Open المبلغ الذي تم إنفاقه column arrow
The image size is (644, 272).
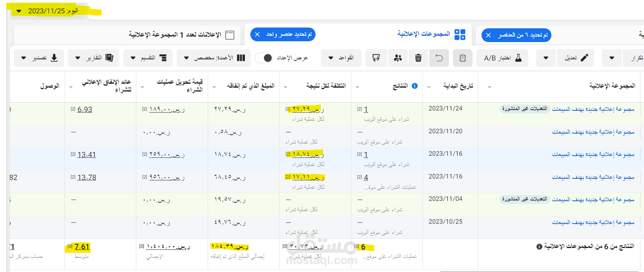pos(214,87)
